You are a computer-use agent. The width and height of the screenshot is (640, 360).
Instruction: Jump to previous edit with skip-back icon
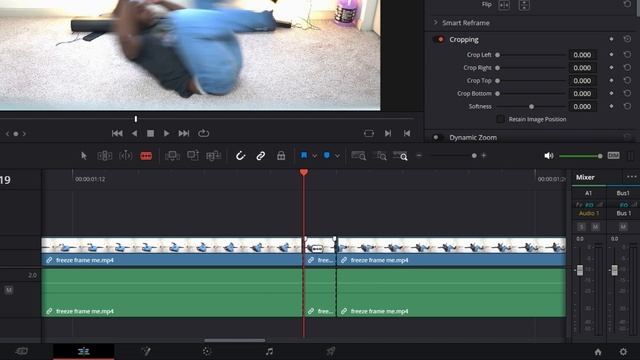pos(407,133)
